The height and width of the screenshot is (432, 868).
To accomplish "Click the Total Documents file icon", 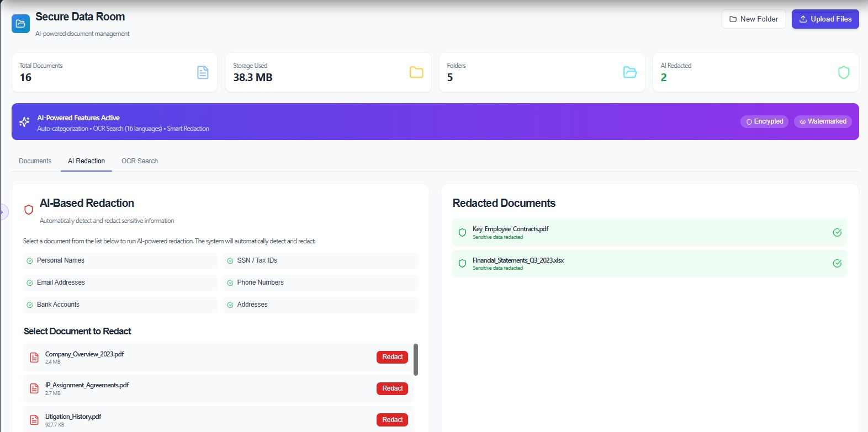I will click(203, 72).
